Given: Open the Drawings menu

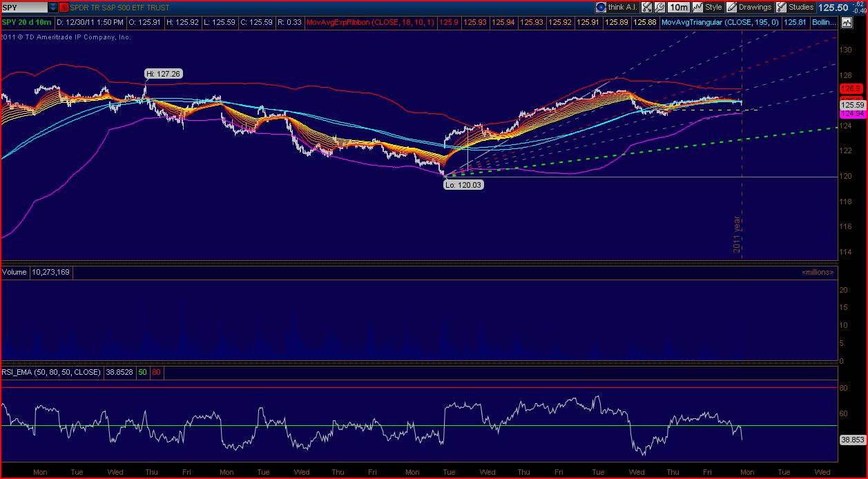Looking at the screenshot, I should pos(749,7).
